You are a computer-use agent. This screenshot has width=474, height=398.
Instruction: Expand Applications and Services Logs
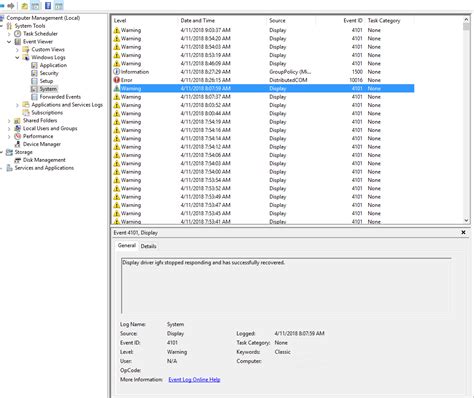pyautogui.click(x=17, y=105)
